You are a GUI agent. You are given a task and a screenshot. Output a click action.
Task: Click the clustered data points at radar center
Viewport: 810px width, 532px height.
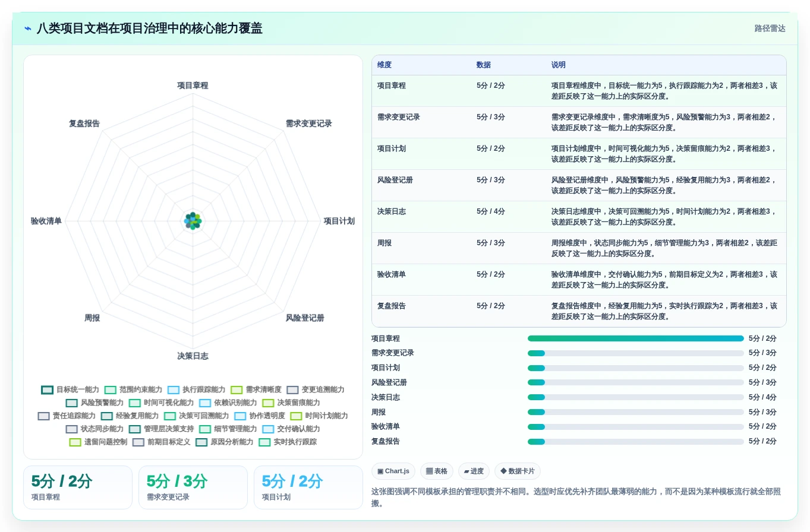(x=193, y=221)
